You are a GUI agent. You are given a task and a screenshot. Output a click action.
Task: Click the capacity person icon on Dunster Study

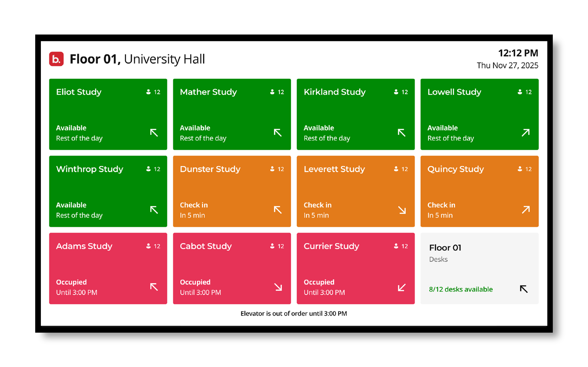[272, 169]
